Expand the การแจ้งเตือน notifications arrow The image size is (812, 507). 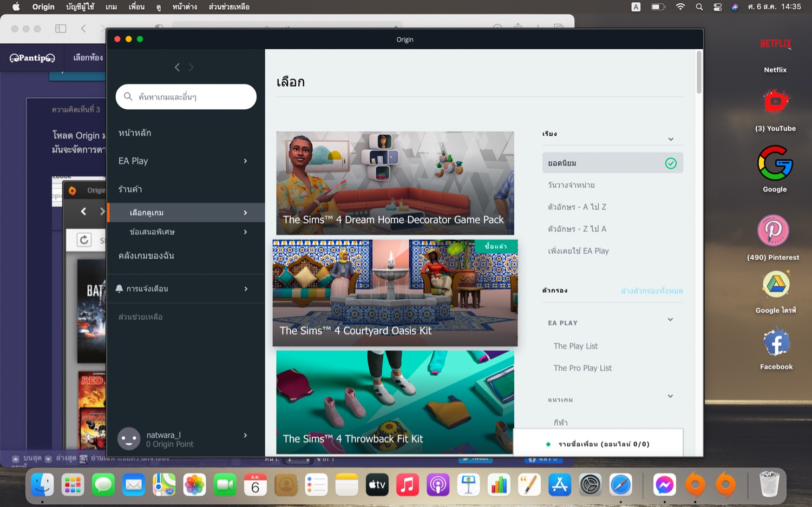(246, 289)
